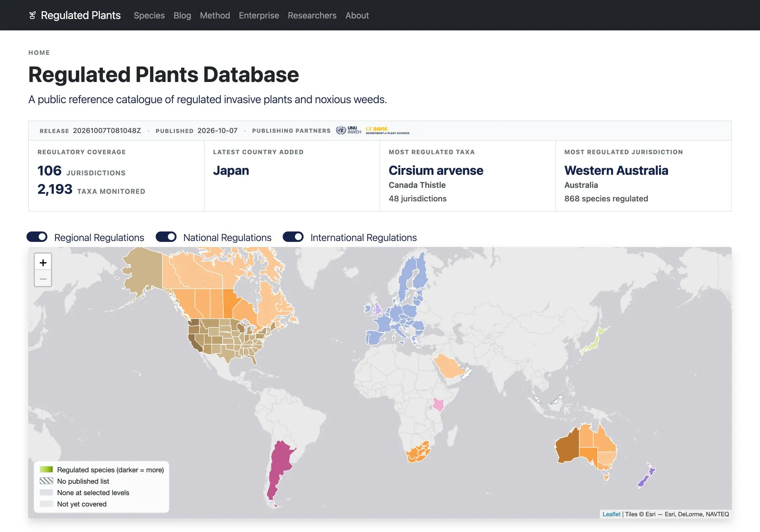Click the hatched No published list swatch
The width and height of the screenshot is (760, 532).
pos(46,481)
